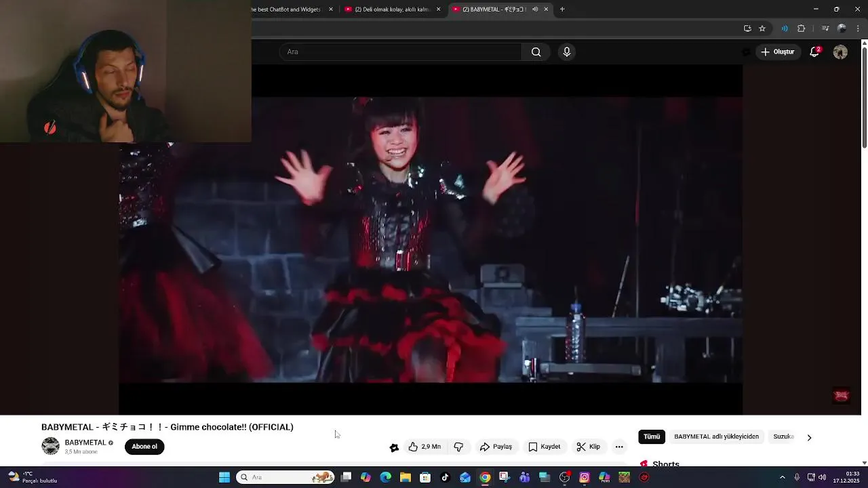This screenshot has width=868, height=488.
Task: Bookmark this page with the star icon
Action: [762, 28]
